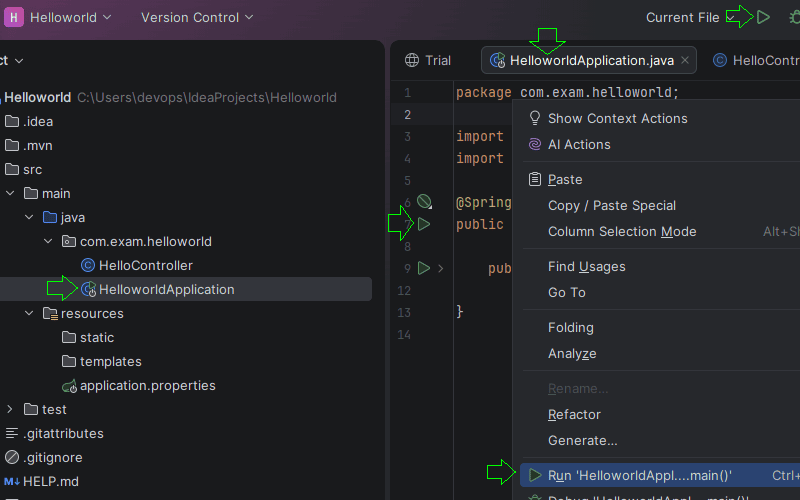The width and height of the screenshot is (800, 500).
Task: Expand the test folder
Action: (10, 409)
